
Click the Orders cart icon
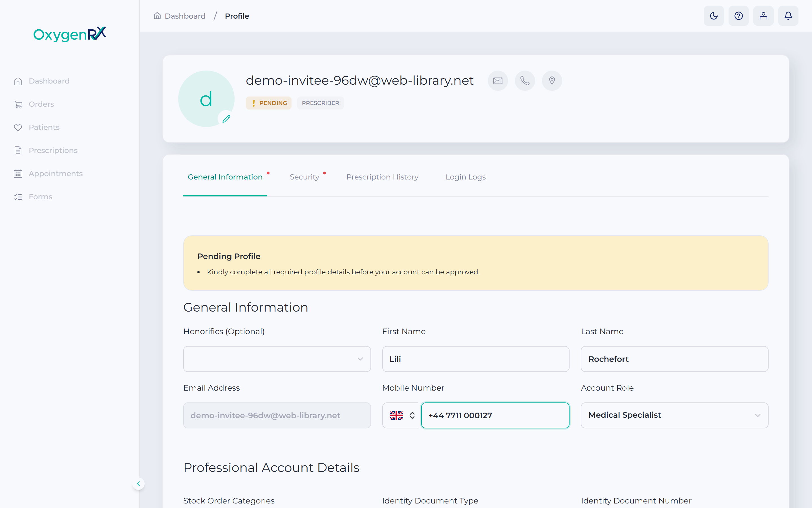[18, 104]
